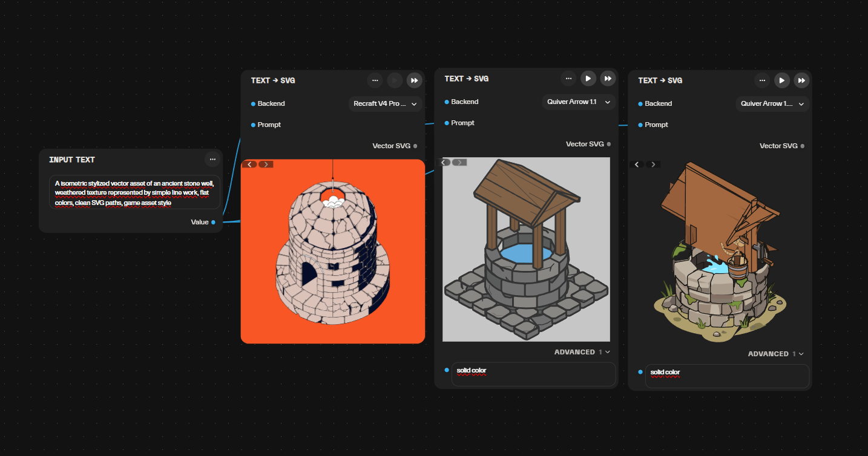Open the Recraft V4 Pro backend dropdown

(385, 104)
